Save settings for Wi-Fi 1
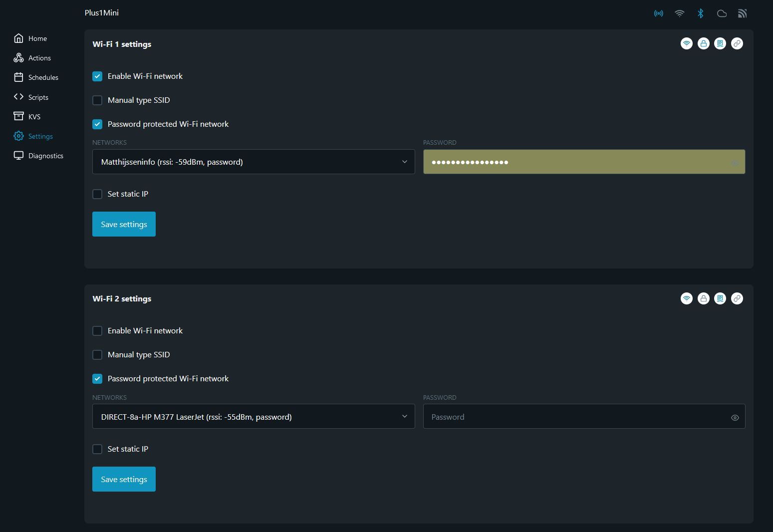 pyautogui.click(x=124, y=225)
